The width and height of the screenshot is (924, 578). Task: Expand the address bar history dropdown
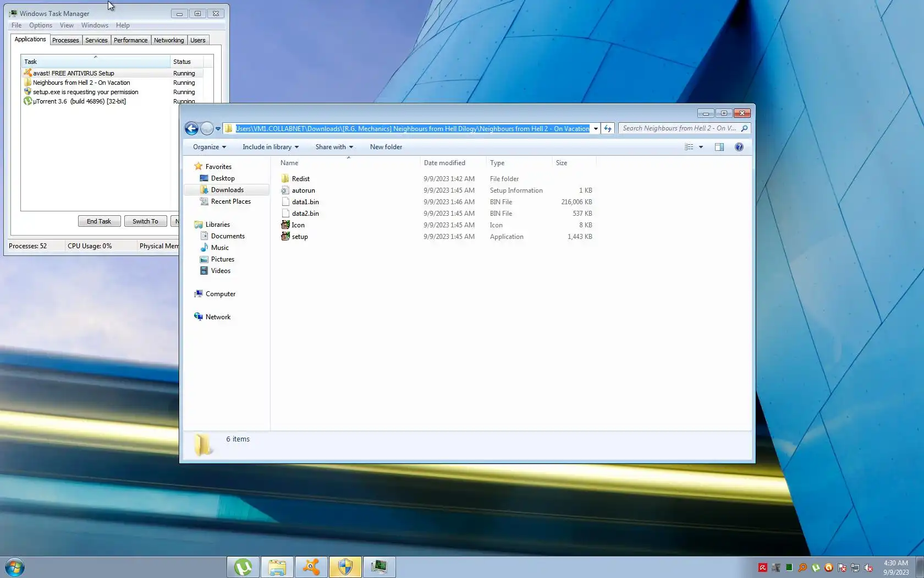click(596, 129)
